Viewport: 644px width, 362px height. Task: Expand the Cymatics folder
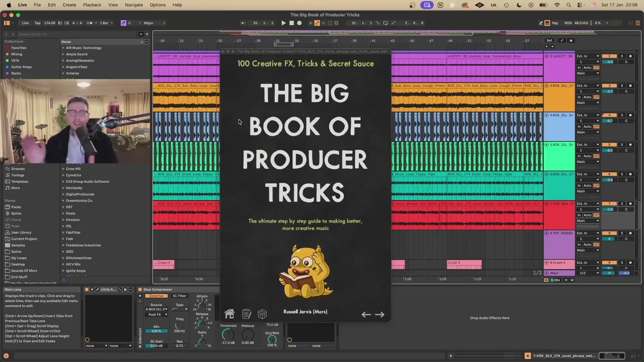(x=63, y=175)
